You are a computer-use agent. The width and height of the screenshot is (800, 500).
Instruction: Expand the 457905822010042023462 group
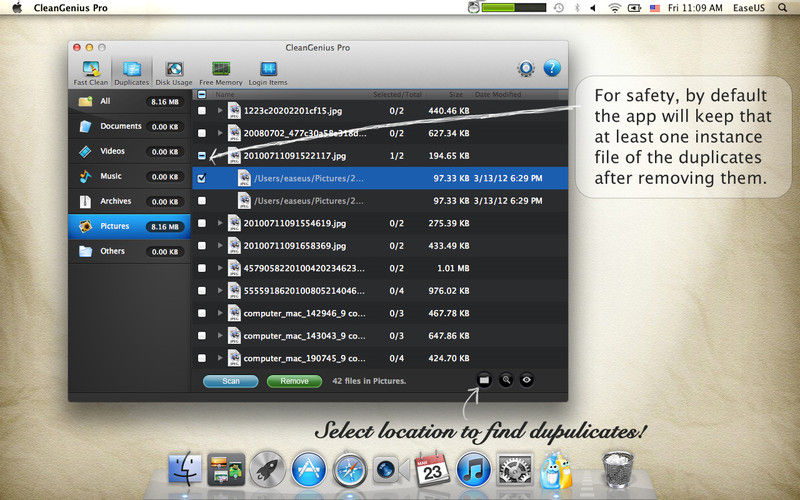220,267
